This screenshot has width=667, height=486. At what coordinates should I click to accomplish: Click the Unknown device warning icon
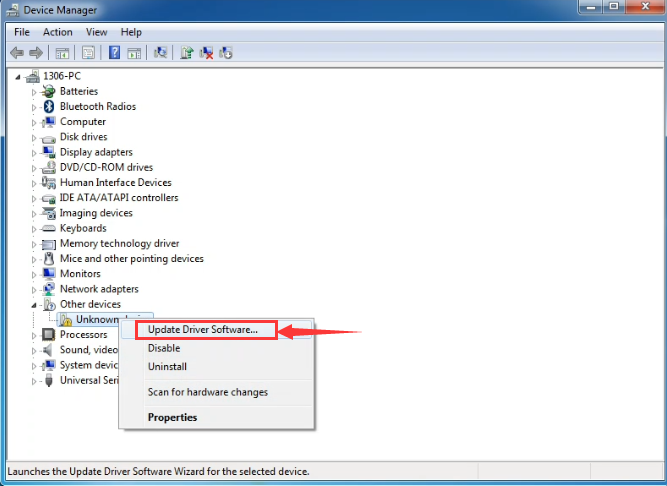point(65,320)
